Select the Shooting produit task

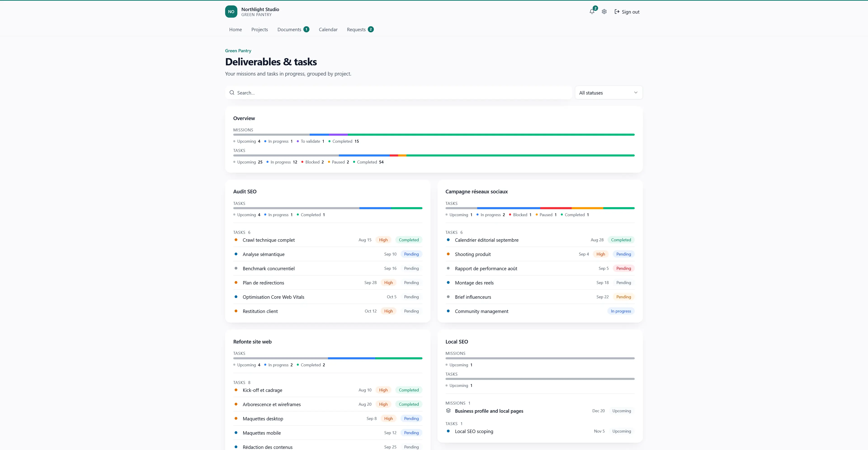(x=540, y=254)
